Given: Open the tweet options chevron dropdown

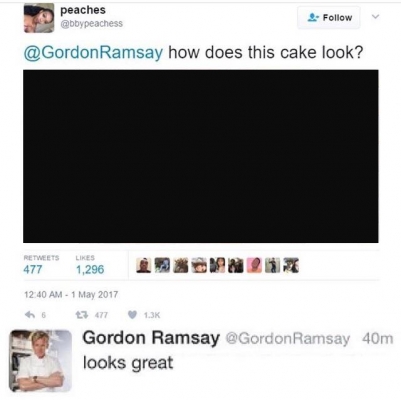Looking at the screenshot, I should pyautogui.click(x=375, y=17).
